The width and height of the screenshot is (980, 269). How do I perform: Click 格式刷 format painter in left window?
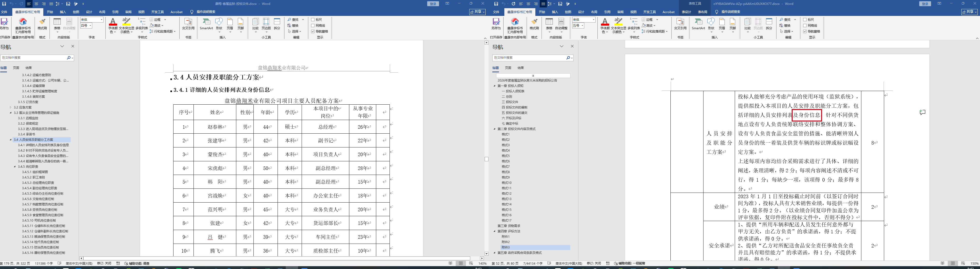[x=42, y=23]
